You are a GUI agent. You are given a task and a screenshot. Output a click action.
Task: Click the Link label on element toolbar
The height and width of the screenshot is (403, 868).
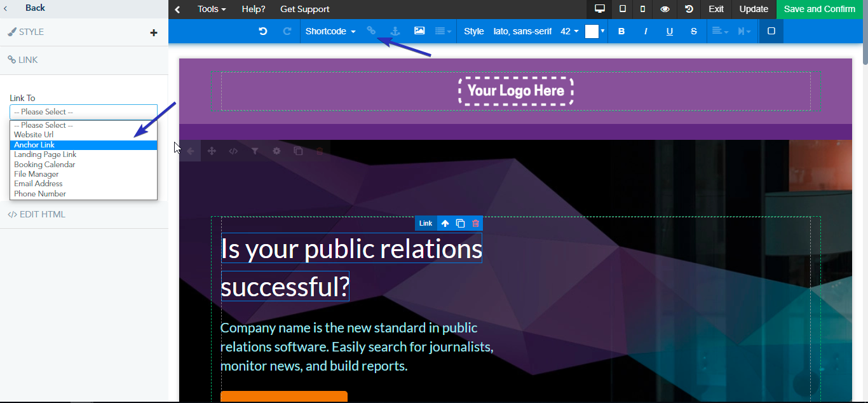pyautogui.click(x=426, y=223)
